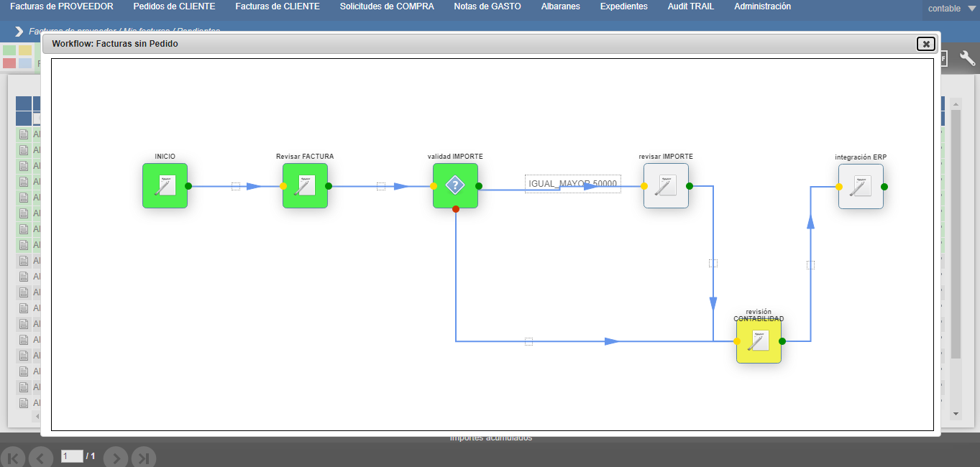Open the wrench settings tool

point(967,59)
